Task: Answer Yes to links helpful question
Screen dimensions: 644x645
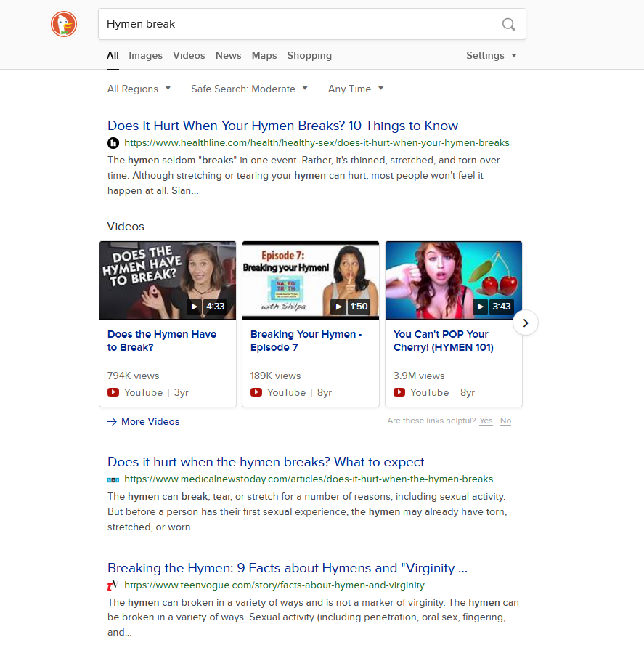Action: [x=486, y=421]
